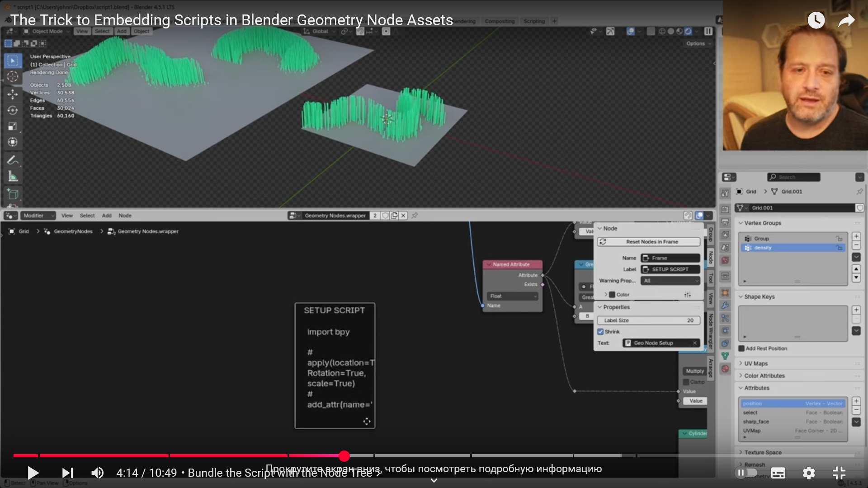Expand the UV Maps panel
The image size is (868, 488).
[756, 363]
